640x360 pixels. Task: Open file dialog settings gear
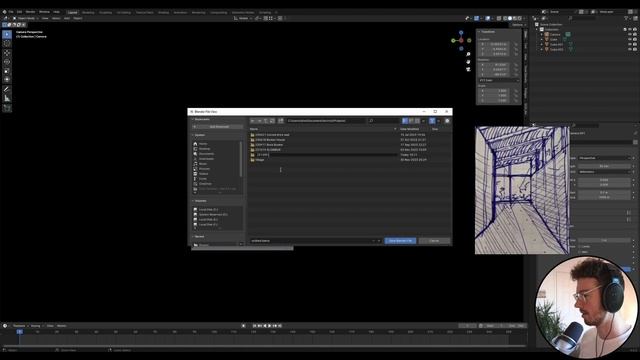447,121
